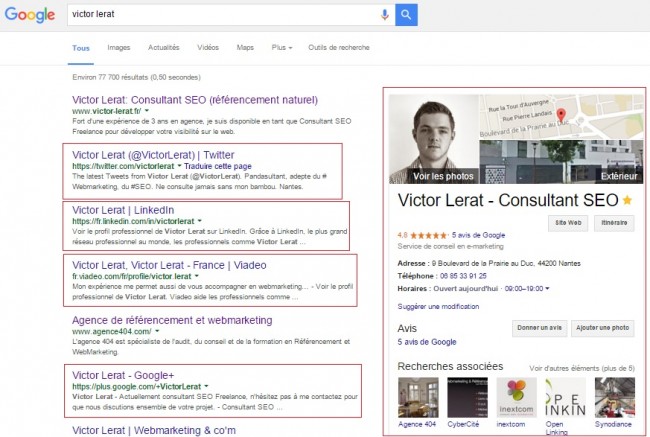The height and width of the screenshot is (437, 650).
Task: Open the Victor Lerat LinkedIn result
Action: point(123,210)
